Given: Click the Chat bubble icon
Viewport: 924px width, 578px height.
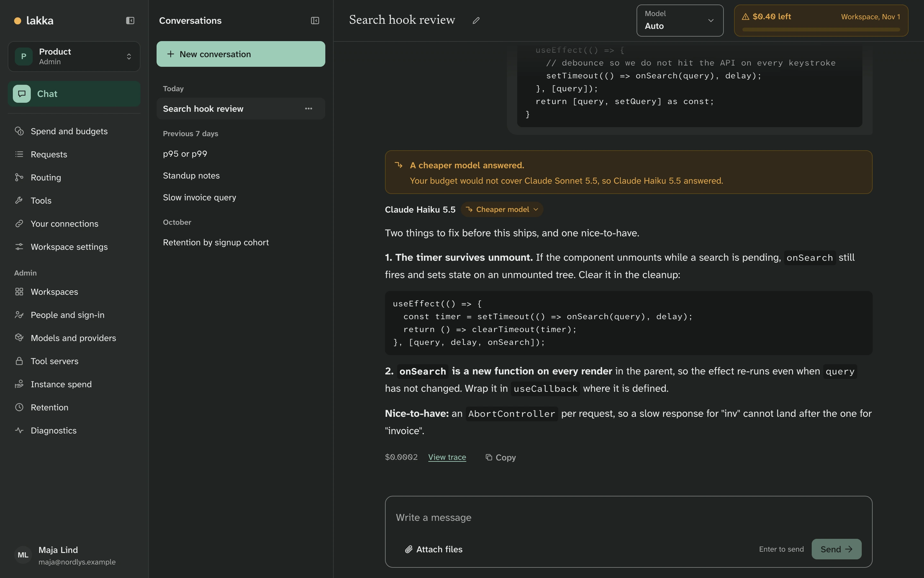Looking at the screenshot, I should coord(22,94).
